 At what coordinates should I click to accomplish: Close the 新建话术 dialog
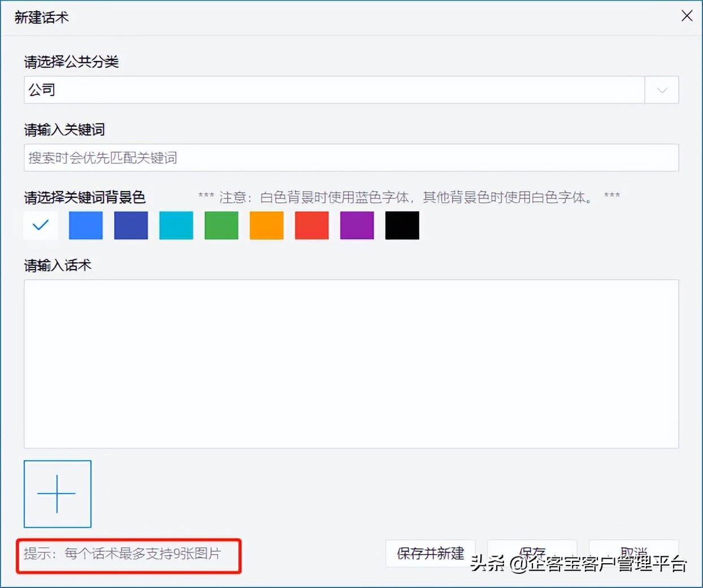pyautogui.click(x=687, y=16)
